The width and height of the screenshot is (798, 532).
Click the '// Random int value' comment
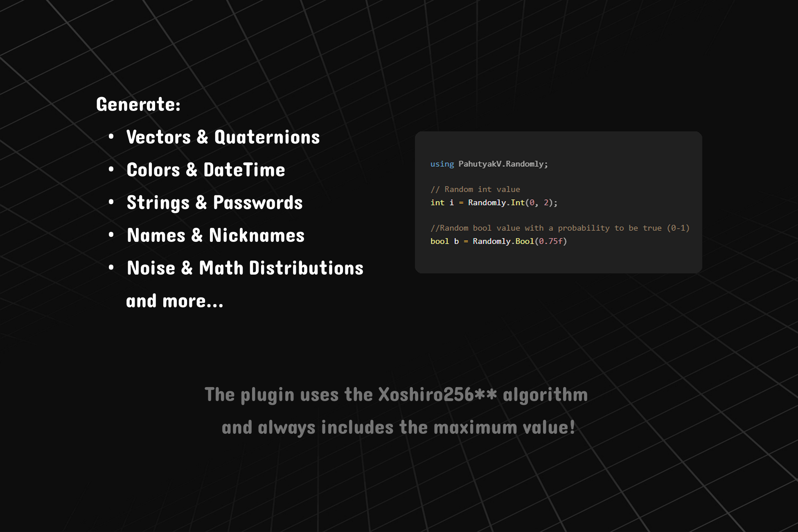point(475,189)
